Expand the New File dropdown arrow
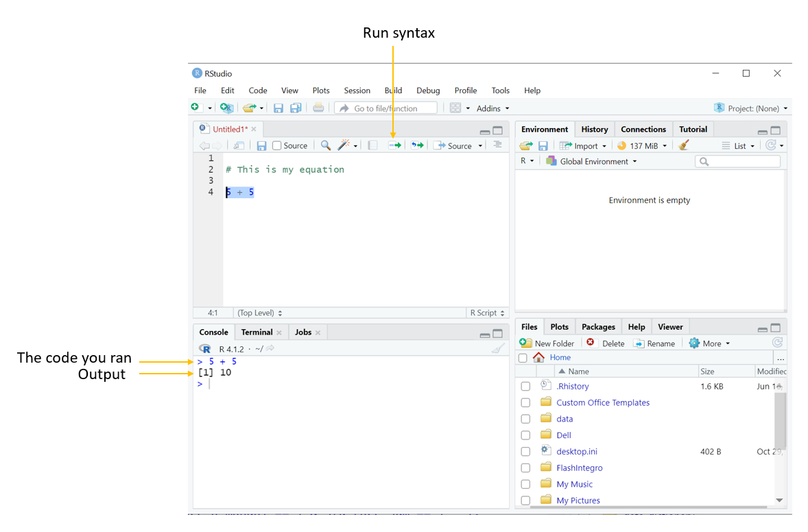The height and width of the screenshot is (532, 808). click(210, 108)
